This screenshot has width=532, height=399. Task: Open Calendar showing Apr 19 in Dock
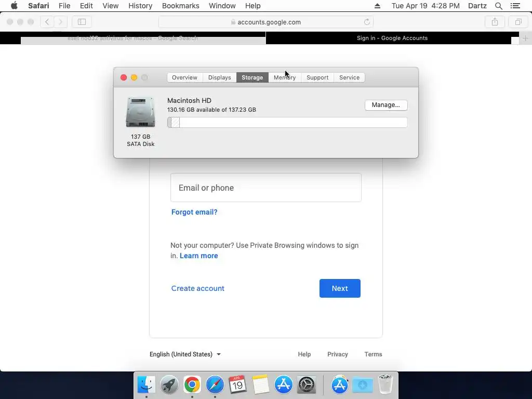pos(238,384)
